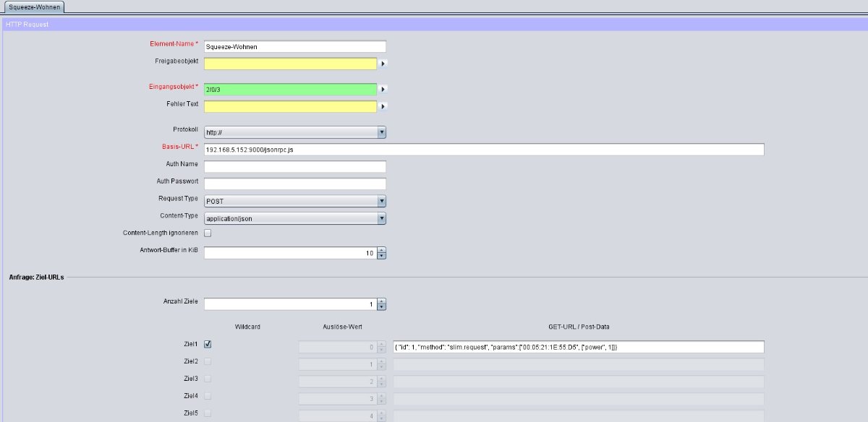Select the Auth Passwort field
This screenshot has height=422, width=868.
click(x=294, y=184)
